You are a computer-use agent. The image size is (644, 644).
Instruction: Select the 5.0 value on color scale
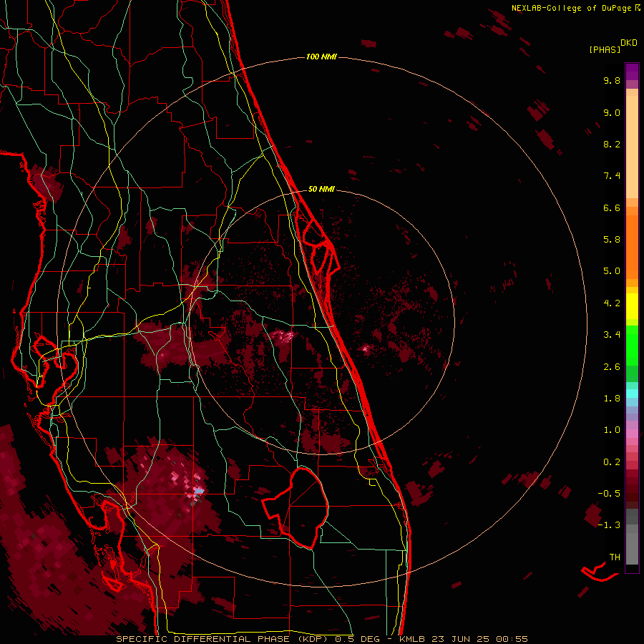[612, 271]
